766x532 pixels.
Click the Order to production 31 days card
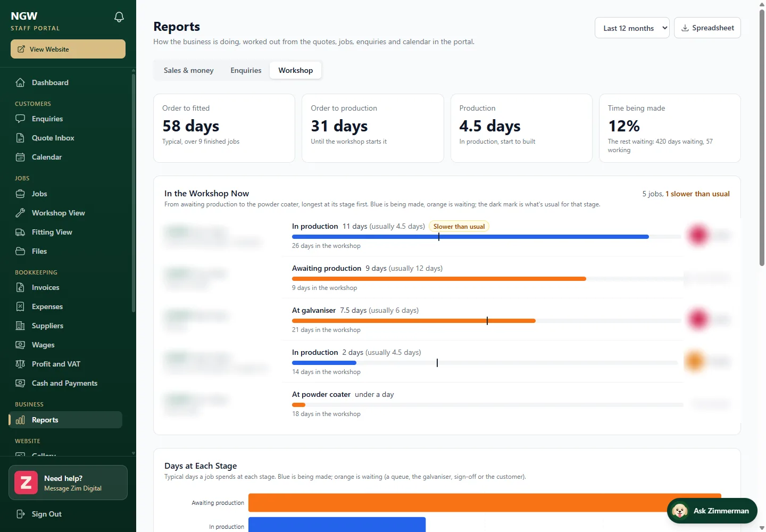tap(373, 128)
